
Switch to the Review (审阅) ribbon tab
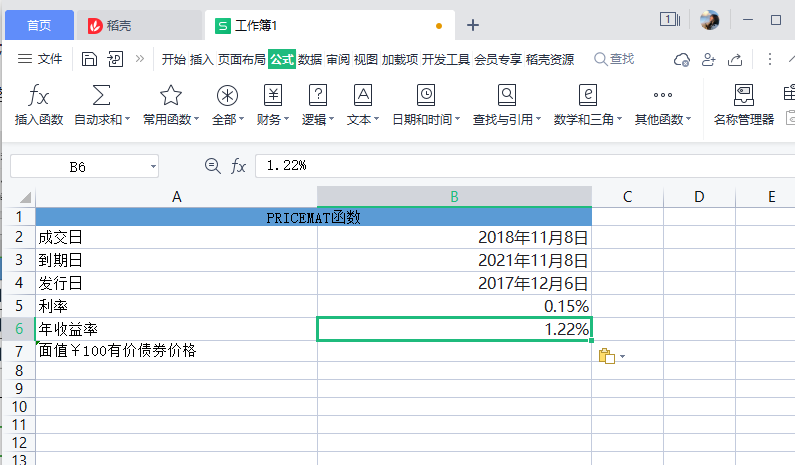(338, 59)
